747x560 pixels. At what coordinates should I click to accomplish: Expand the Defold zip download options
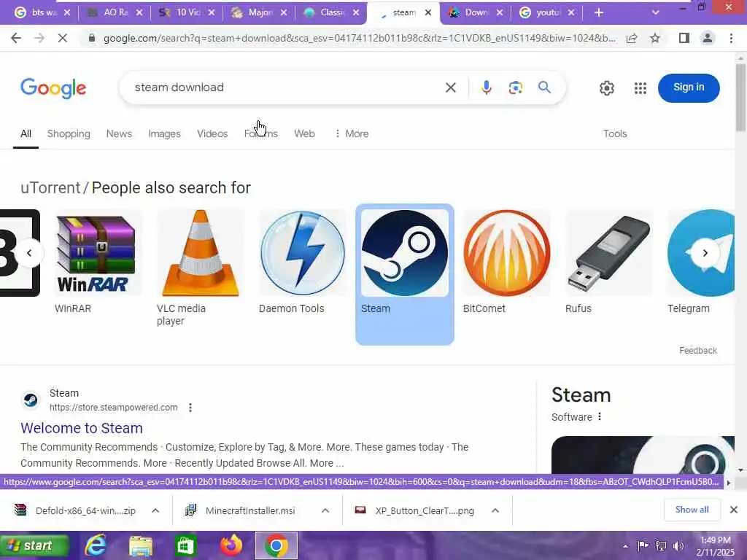pyautogui.click(x=155, y=510)
